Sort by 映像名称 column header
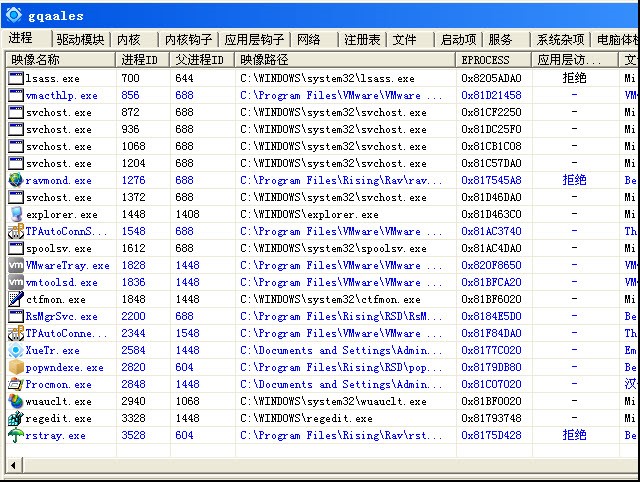The width and height of the screenshot is (640, 482). pyautogui.click(x=60, y=60)
